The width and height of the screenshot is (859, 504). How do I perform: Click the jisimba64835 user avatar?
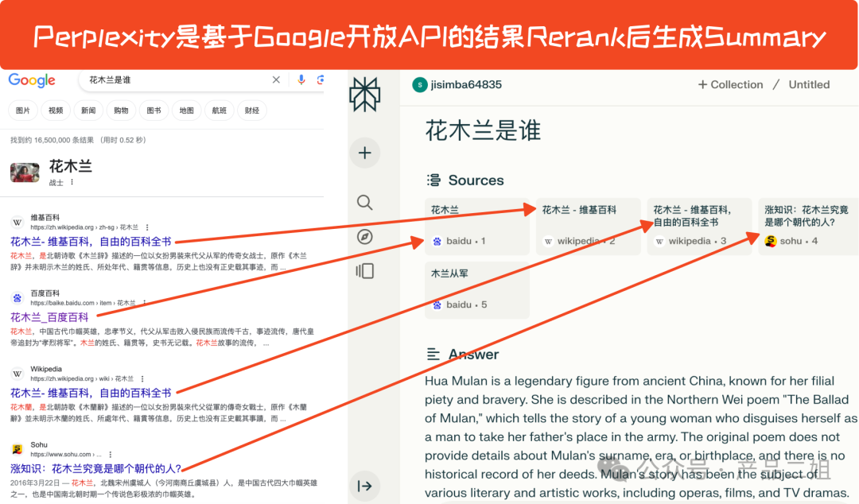[x=420, y=85]
